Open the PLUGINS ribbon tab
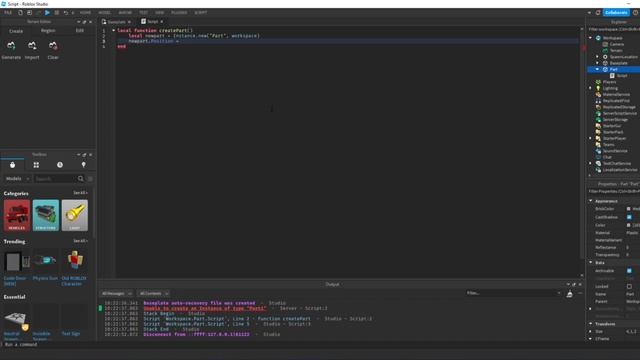Screen dimensions: 640x360 [x=179, y=13]
